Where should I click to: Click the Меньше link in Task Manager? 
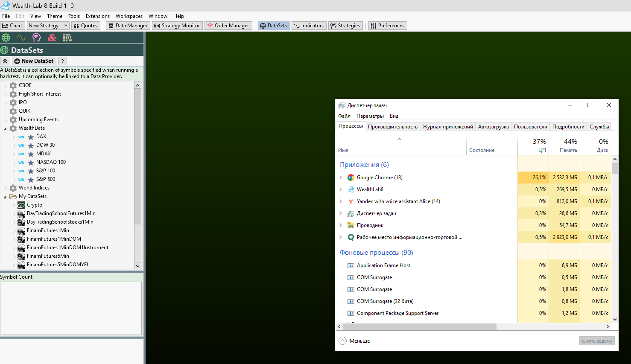pos(359,341)
